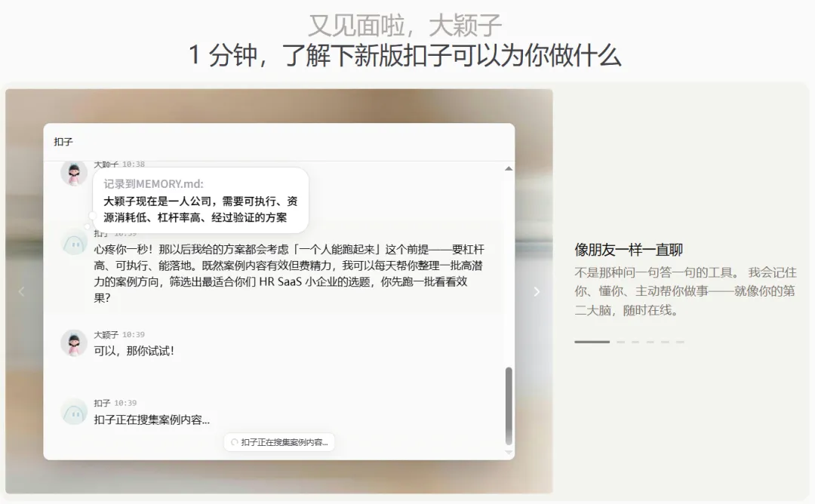The height and width of the screenshot is (504, 815).
Task: Select the first active carousel indicator
Action: point(592,342)
